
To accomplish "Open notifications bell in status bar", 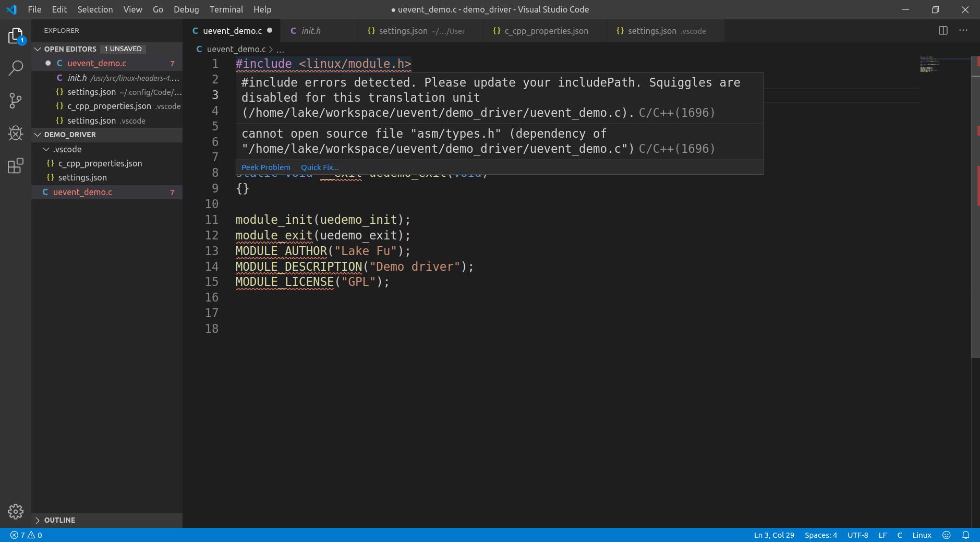I will 966,535.
